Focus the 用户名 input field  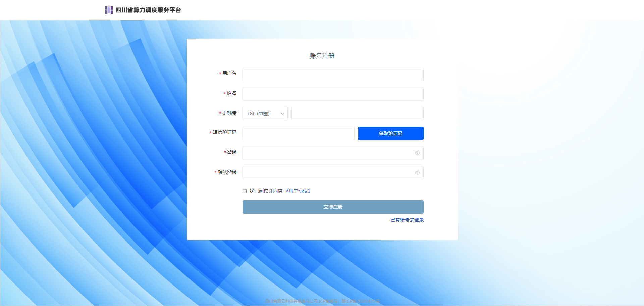pyautogui.click(x=333, y=74)
